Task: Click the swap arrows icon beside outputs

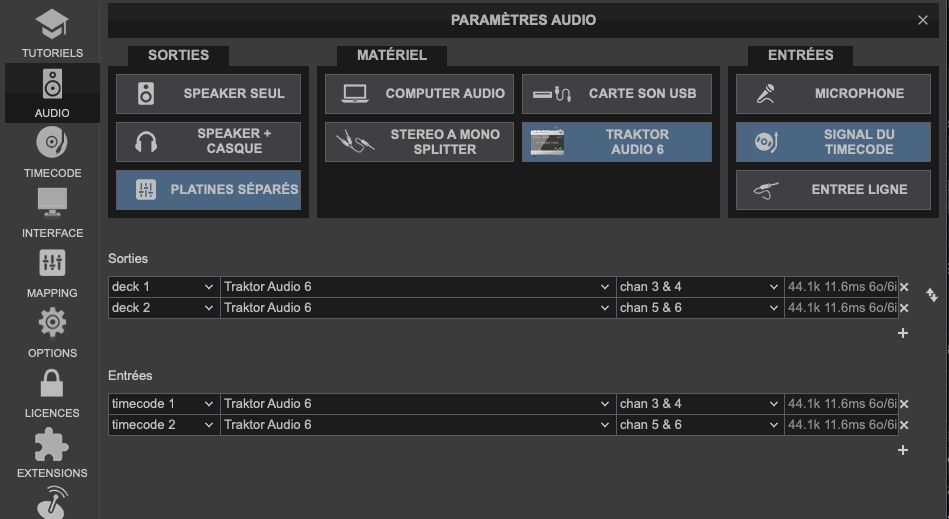Action: [931, 295]
